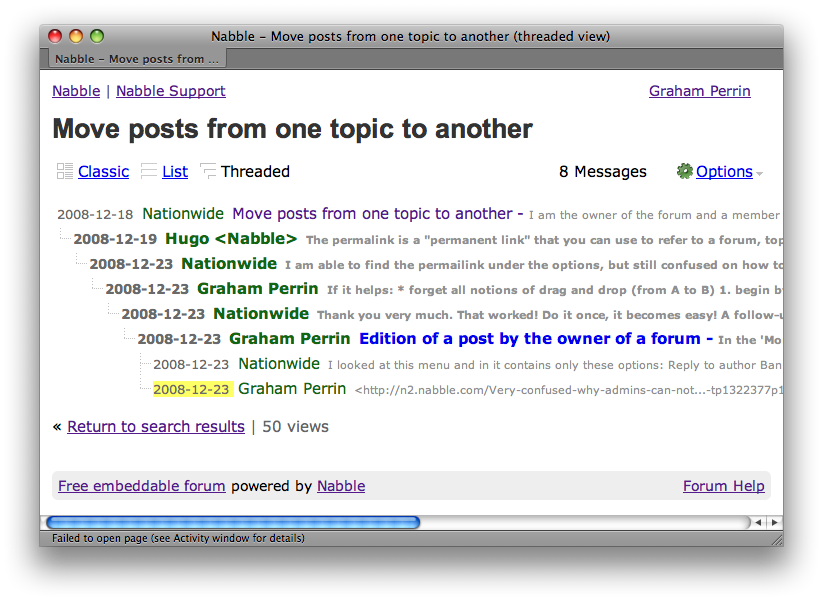
Task: Go to Nabble Support breadcrumb
Action: point(170,91)
